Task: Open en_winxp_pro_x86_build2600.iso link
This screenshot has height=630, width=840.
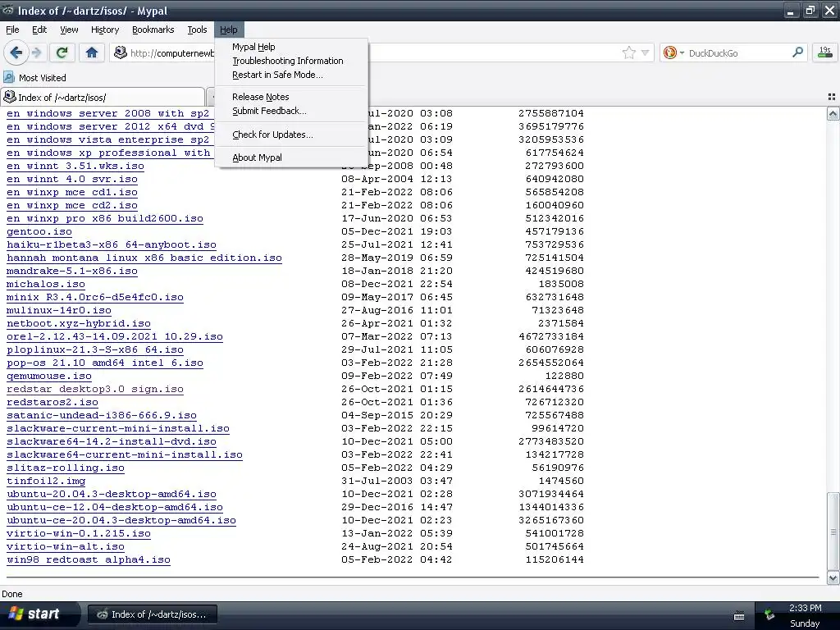Action: (x=104, y=218)
